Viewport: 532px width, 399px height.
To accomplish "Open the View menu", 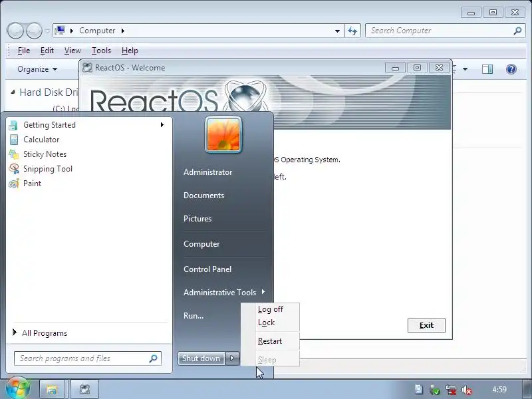I will (72, 51).
